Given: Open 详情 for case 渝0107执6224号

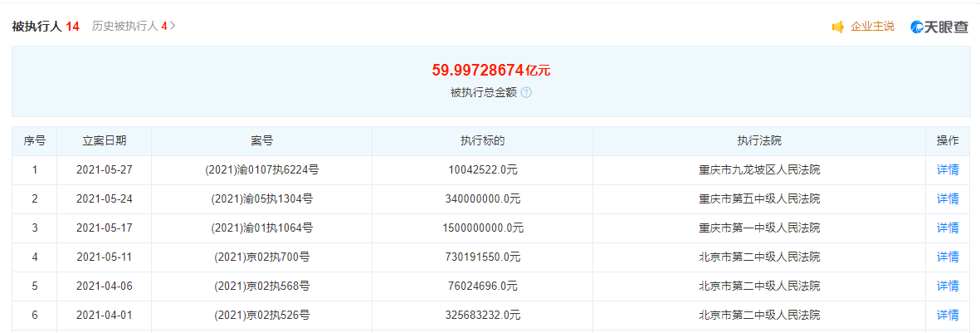Looking at the screenshot, I should coord(948,170).
